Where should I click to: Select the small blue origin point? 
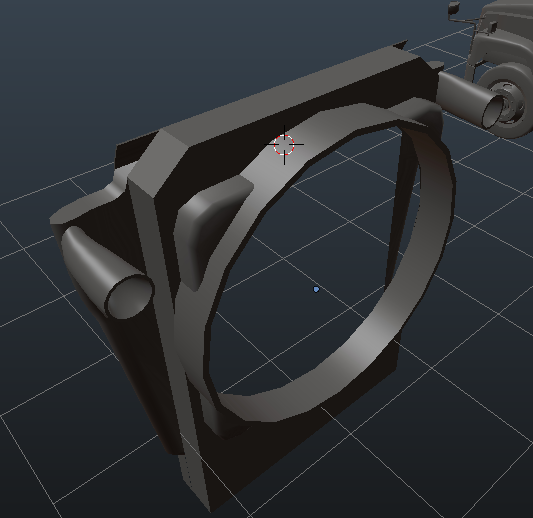coord(316,289)
